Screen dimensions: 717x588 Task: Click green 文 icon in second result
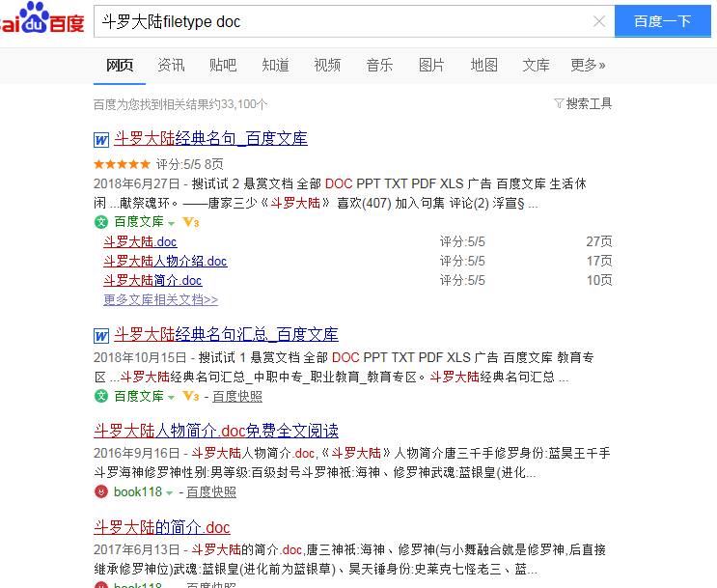coord(101,396)
